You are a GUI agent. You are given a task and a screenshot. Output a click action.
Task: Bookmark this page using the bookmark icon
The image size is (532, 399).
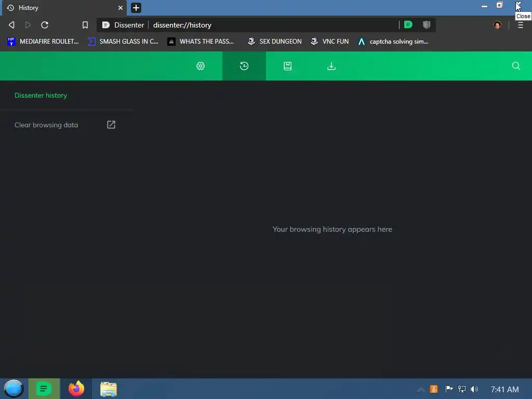click(85, 25)
